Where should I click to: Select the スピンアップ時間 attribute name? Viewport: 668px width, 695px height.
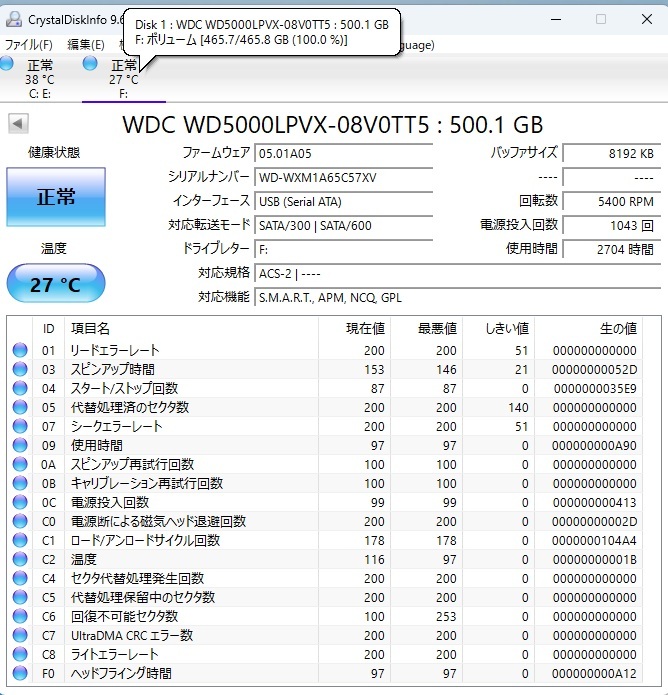point(113,369)
